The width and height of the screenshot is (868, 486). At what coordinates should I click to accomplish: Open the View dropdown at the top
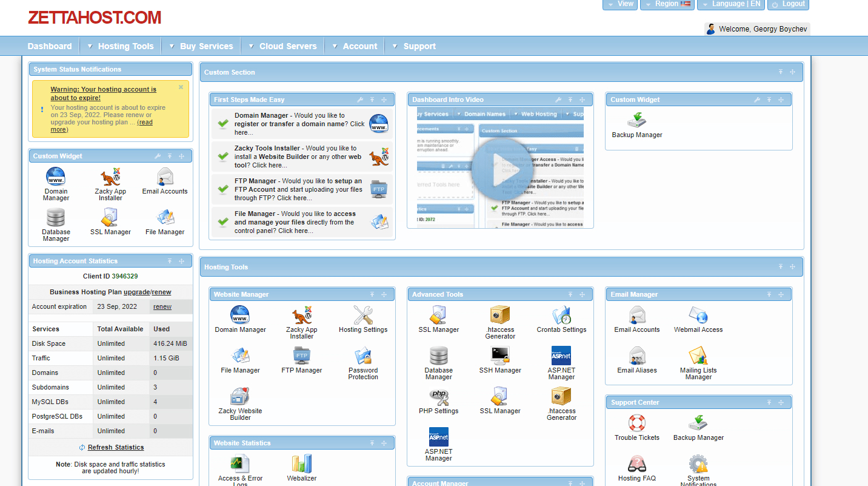point(620,4)
